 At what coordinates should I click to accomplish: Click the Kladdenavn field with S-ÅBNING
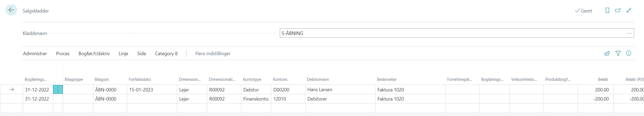[x=457, y=33]
